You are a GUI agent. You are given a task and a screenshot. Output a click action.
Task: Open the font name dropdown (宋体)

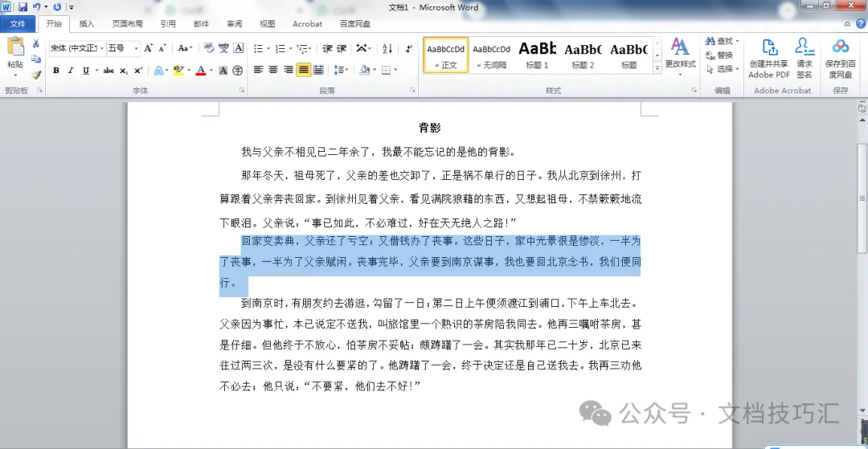point(102,49)
